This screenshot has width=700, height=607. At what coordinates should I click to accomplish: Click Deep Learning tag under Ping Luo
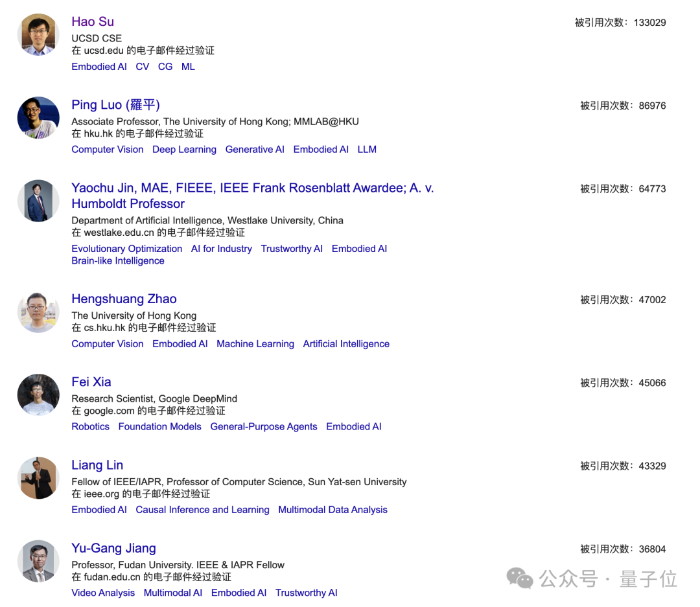(184, 150)
